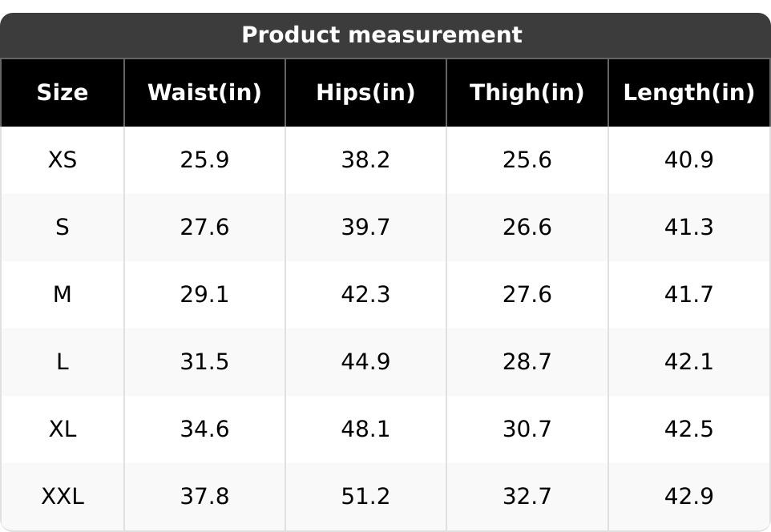771x532 pixels.
Task: Click the XL hips value 48.1
Action: point(365,429)
